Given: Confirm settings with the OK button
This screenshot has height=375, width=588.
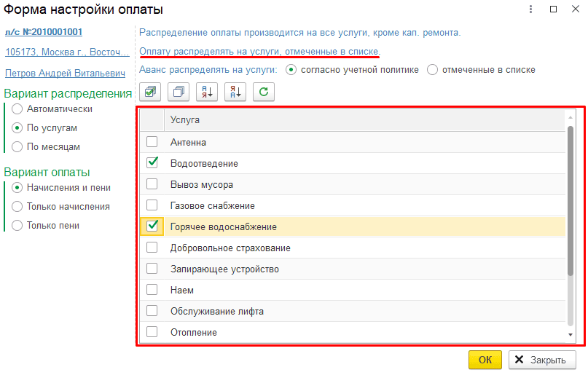Looking at the screenshot, I should [485, 360].
